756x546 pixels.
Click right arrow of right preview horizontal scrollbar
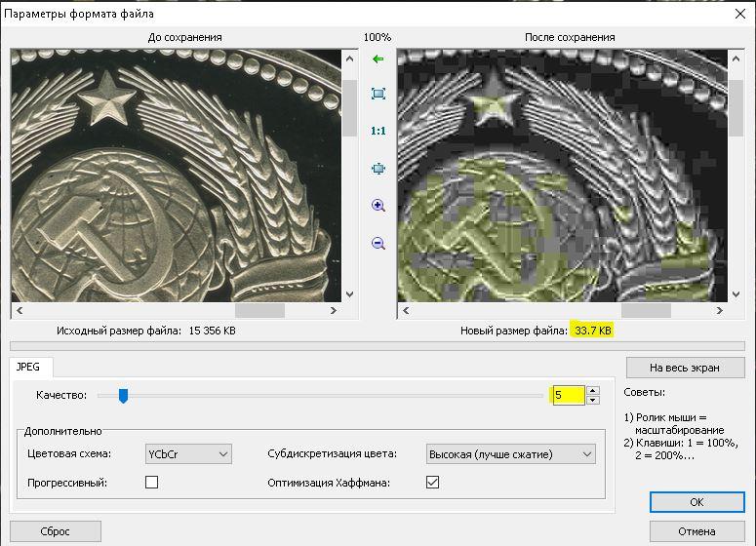pos(719,310)
